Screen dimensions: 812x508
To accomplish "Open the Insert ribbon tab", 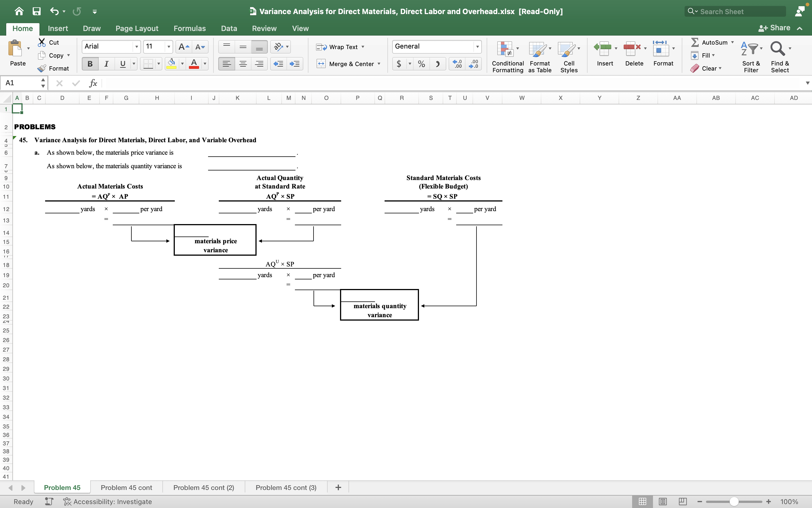I will click(58, 29).
